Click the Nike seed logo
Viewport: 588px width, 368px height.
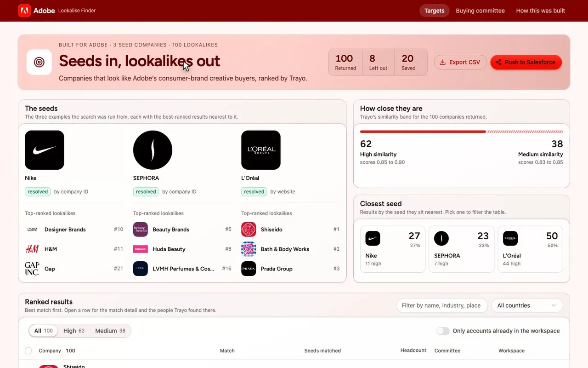(45, 150)
